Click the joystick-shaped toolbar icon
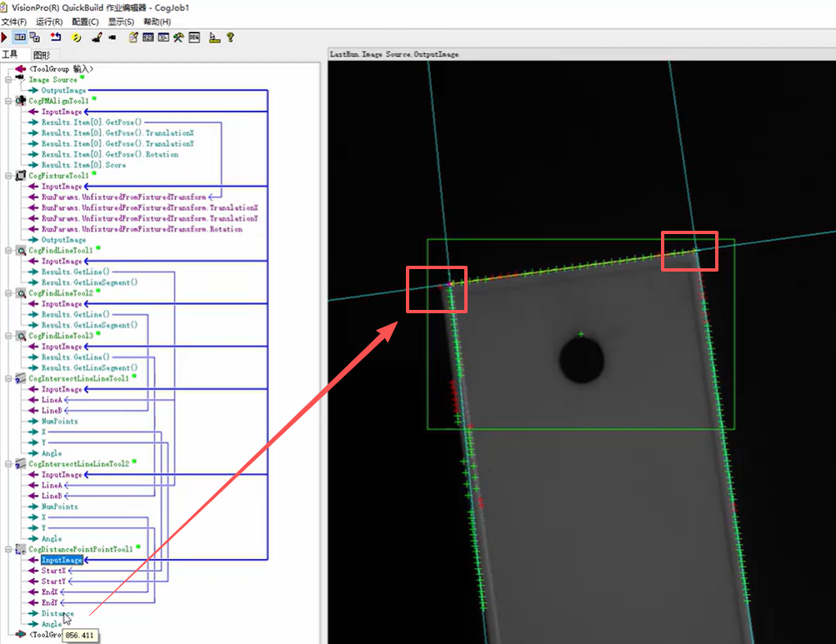836x644 pixels. 97,37
